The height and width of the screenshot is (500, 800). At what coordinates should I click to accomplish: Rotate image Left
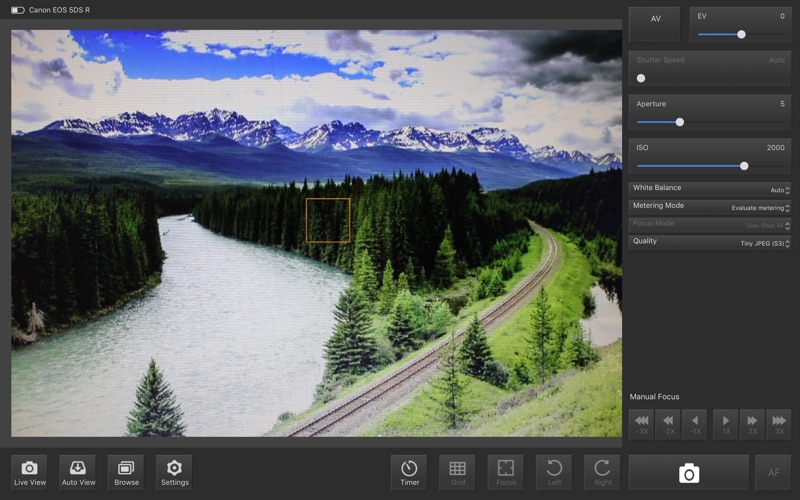pyautogui.click(x=554, y=473)
